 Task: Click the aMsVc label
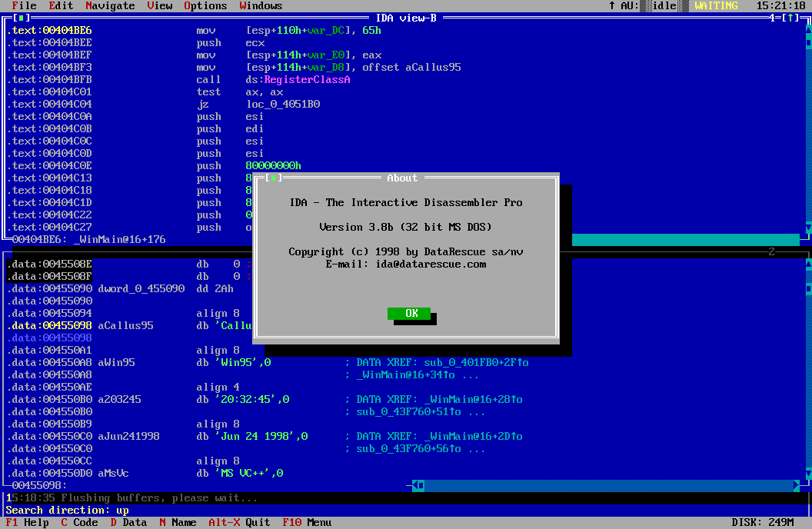coord(113,473)
